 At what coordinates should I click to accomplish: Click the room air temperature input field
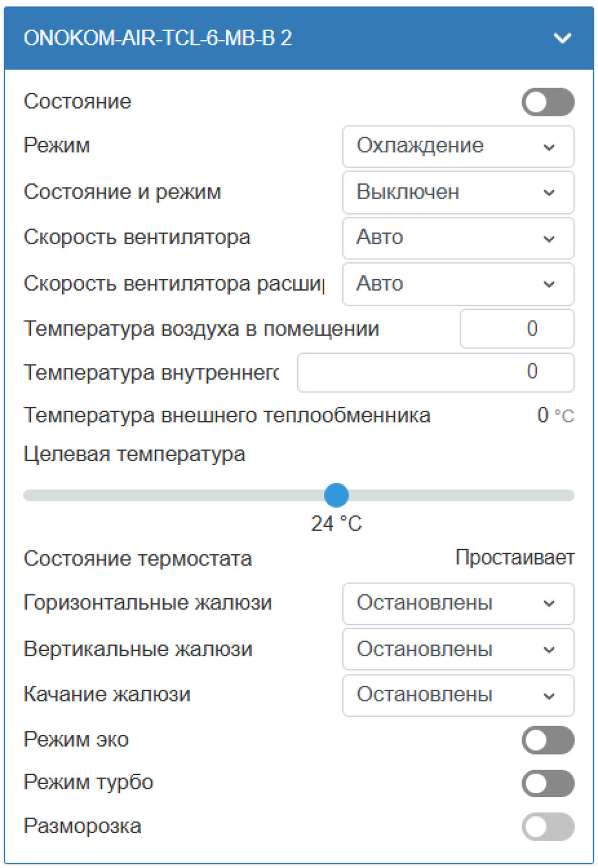point(516,329)
